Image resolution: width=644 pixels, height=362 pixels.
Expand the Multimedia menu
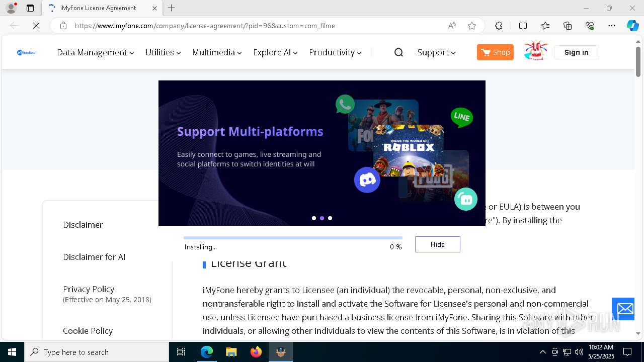click(x=217, y=52)
